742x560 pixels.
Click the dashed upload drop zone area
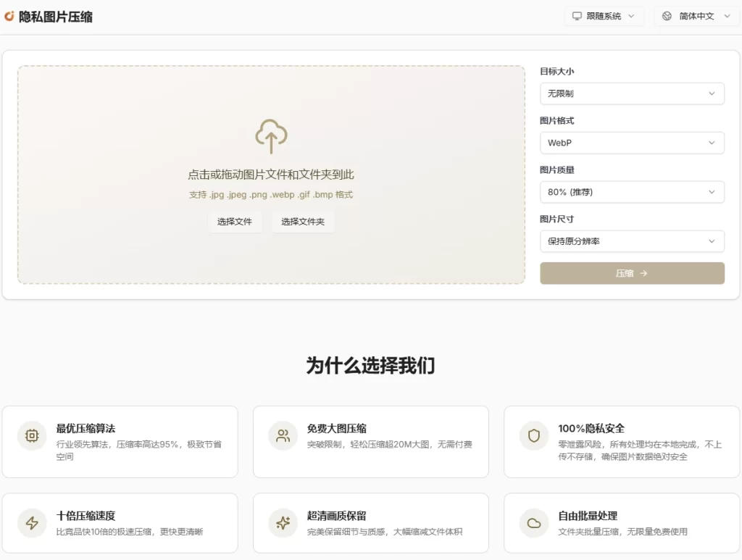click(x=270, y=101)
